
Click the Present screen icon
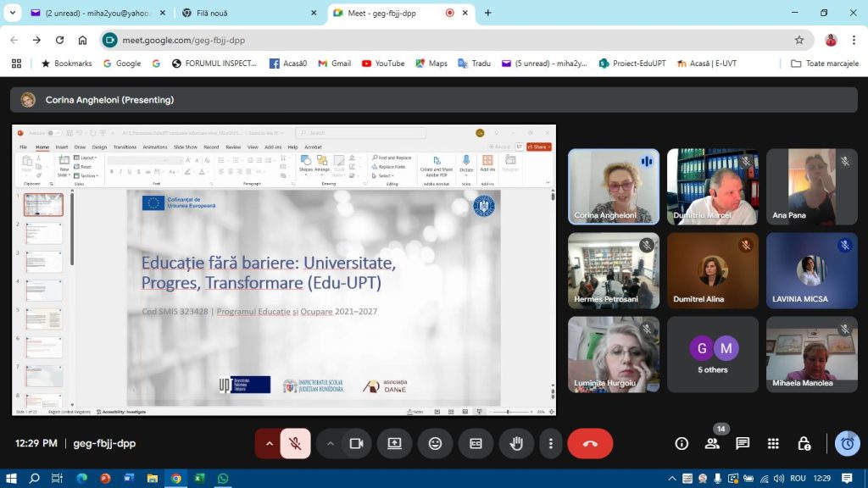[x=394, y=443]
